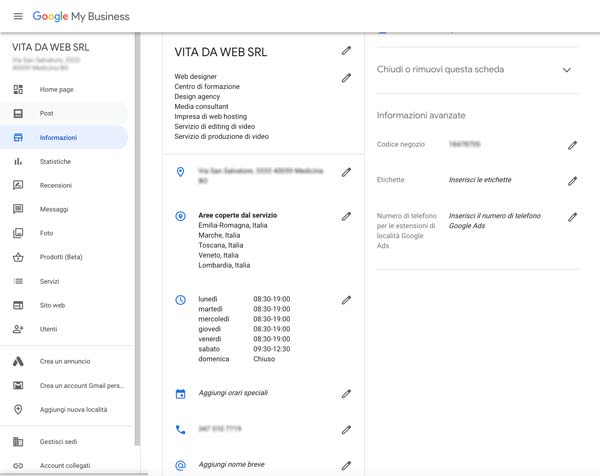Edit the business address pencil

tap(346, 173)
